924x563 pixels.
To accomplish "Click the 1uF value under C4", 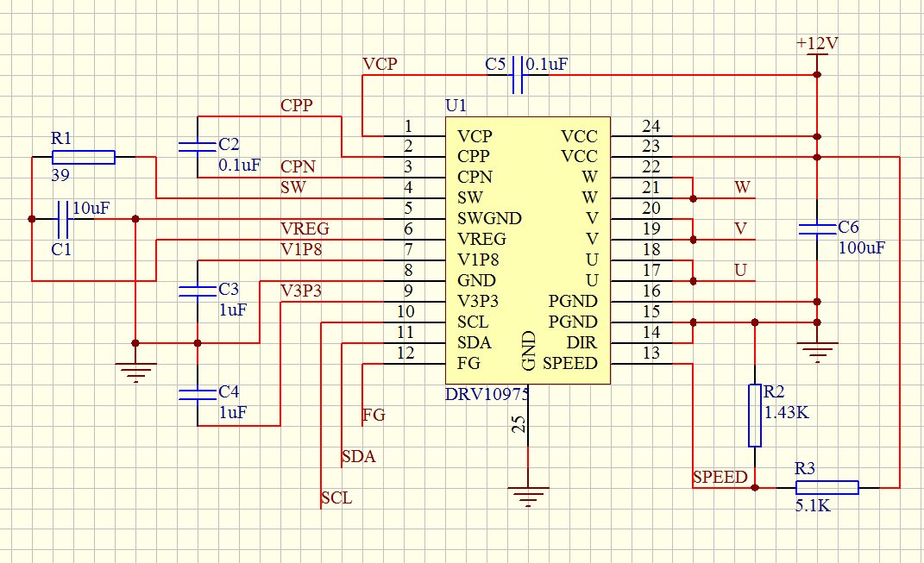I will pyautogui.click(x=233, y=413).
